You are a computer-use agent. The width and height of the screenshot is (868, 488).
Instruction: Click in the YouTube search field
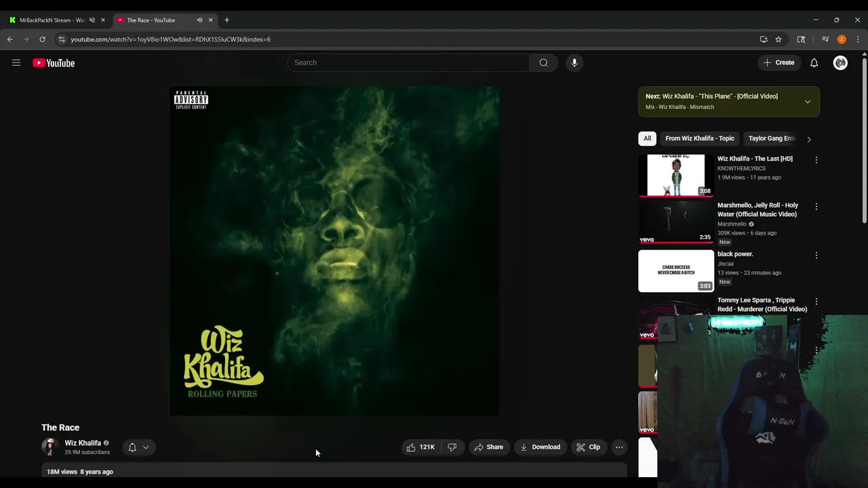408,62
